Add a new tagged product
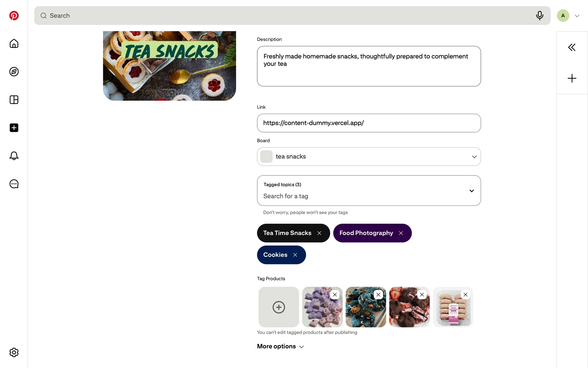The image size is (588, 368). [x=279, y=307]
